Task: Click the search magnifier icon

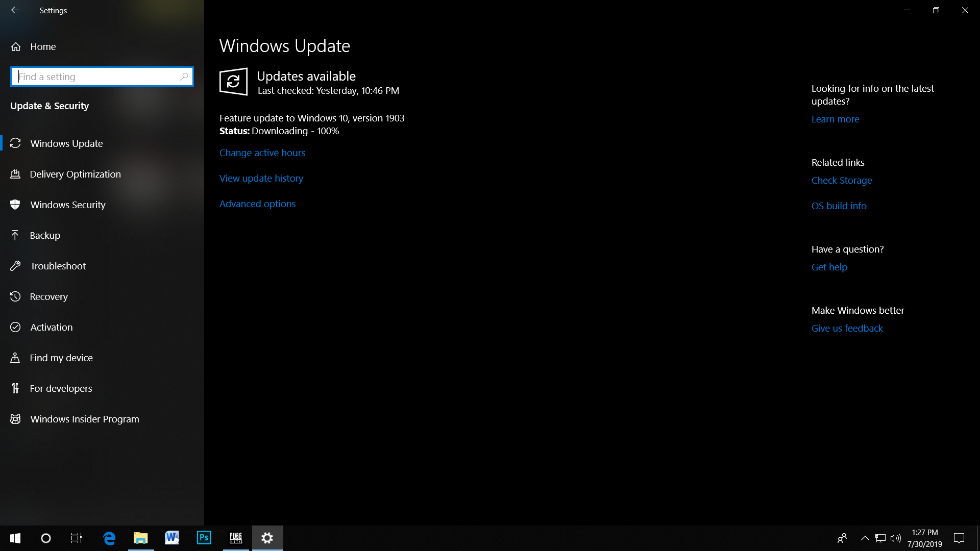Action: (x=184, y=77)
